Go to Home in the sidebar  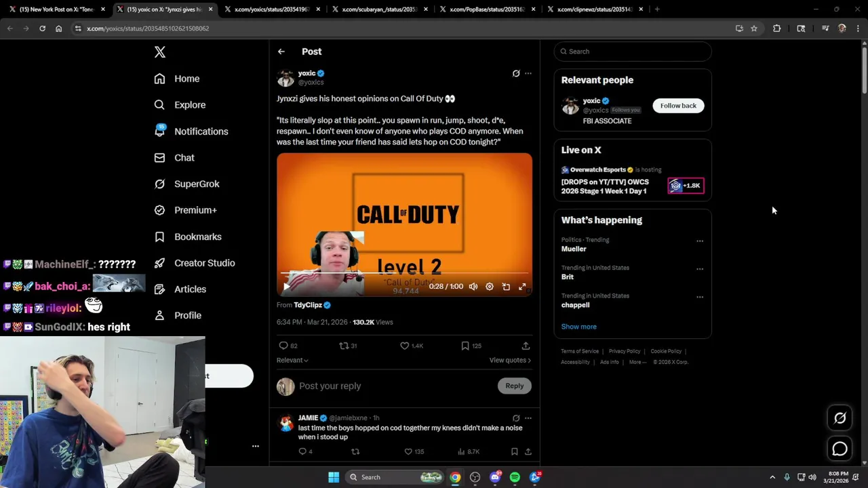pos(177,79)
